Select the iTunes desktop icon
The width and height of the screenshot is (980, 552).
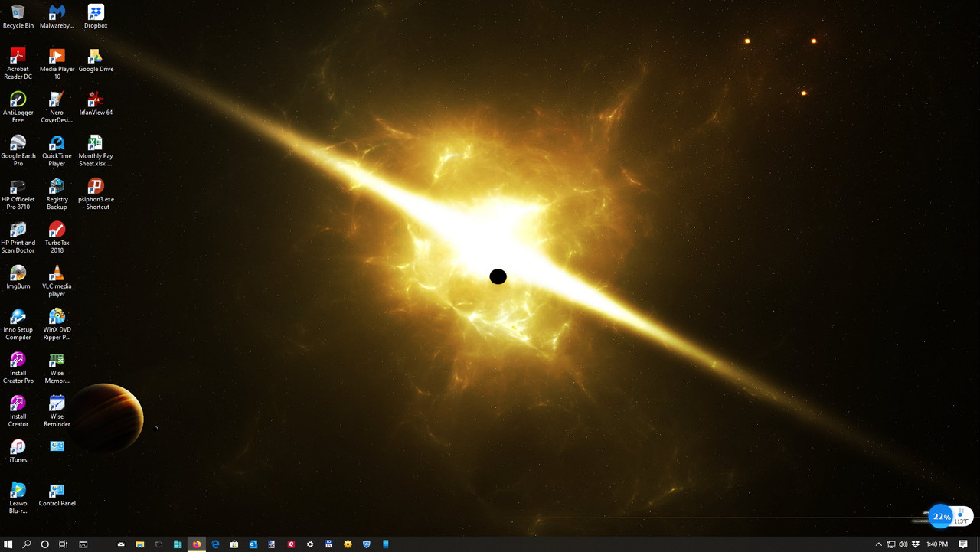18,451
